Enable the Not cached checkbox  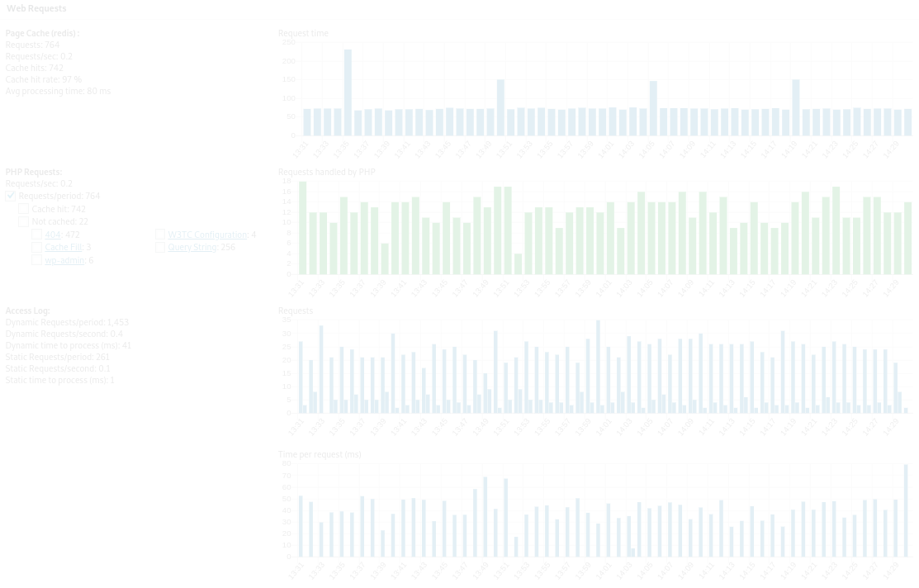pos(24,221)
